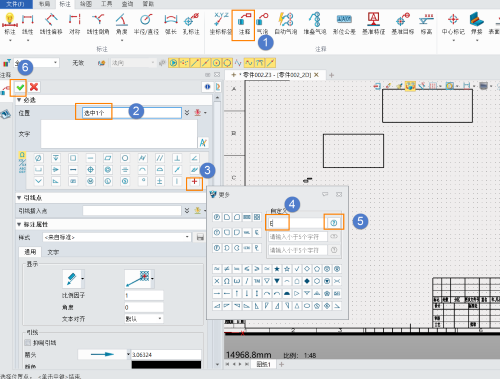The image size is (500, 379).
Task: Collapse the 引线点 section
Action: (19, 198)
